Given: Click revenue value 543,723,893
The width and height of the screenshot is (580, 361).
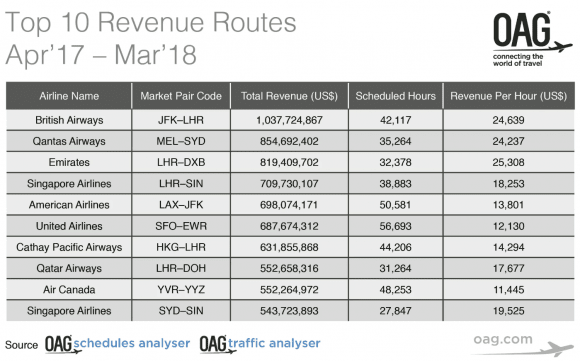Looking at the screenshot, I should point(289,311).
